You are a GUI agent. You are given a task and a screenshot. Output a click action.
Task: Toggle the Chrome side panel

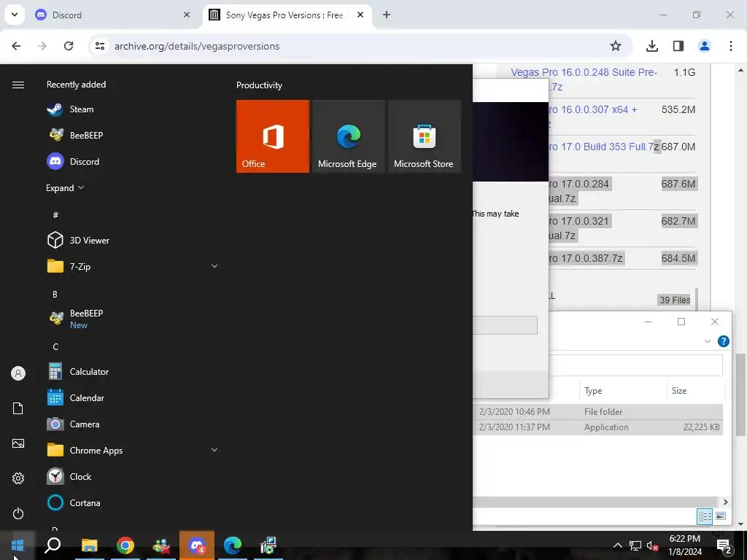678,46
